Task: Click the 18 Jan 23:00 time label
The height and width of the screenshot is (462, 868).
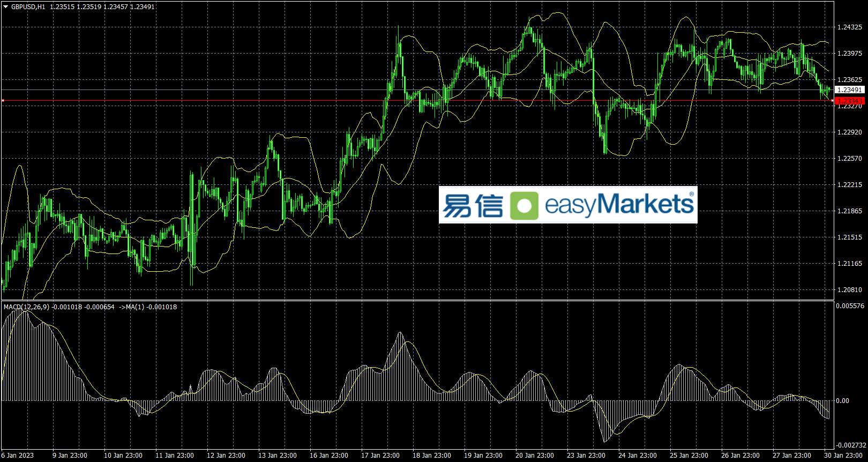Action: [432, 456]
